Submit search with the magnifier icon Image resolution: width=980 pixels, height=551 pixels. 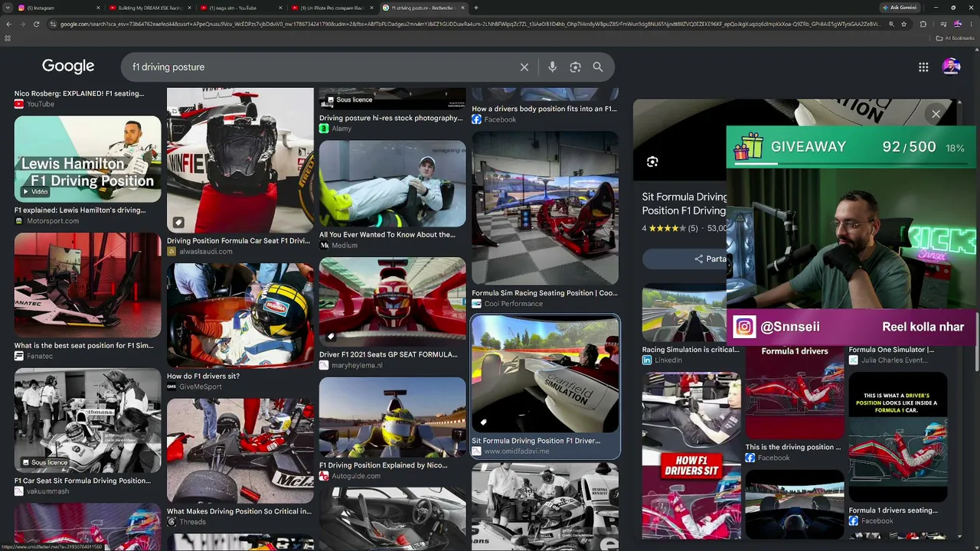(x=598, y=67)
